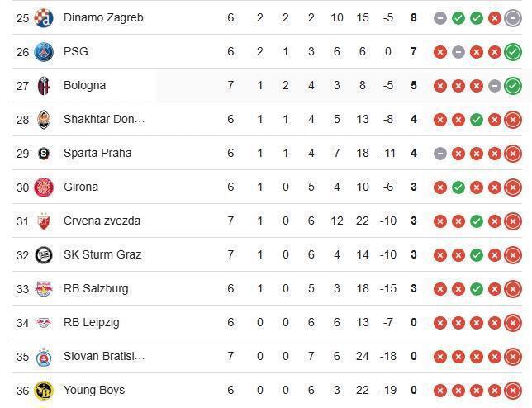Viewport: 532px width, 408px height.
Task: Click RB Leipzig's latest loss form icon
Action: coord(513,323)
